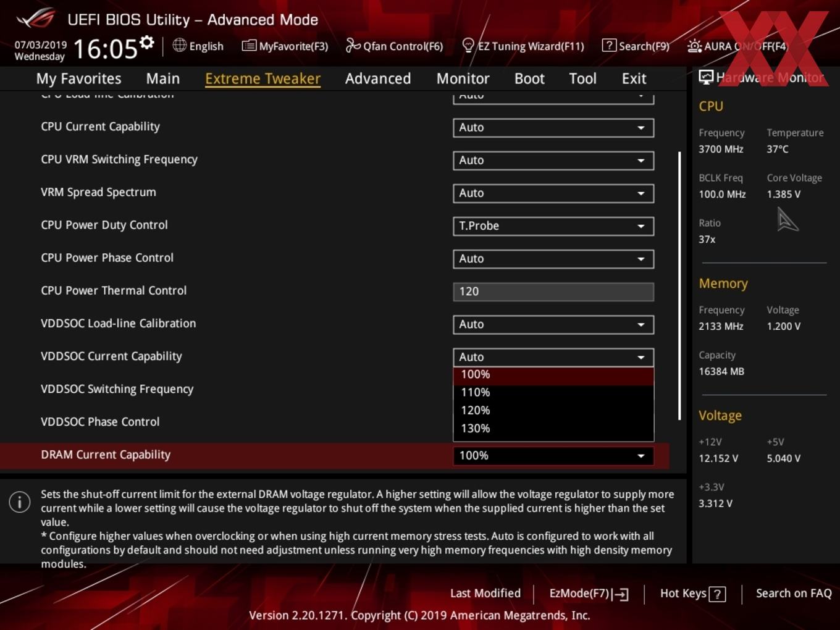Open DRAM Current Capability dropdown

tap(553, 455)
